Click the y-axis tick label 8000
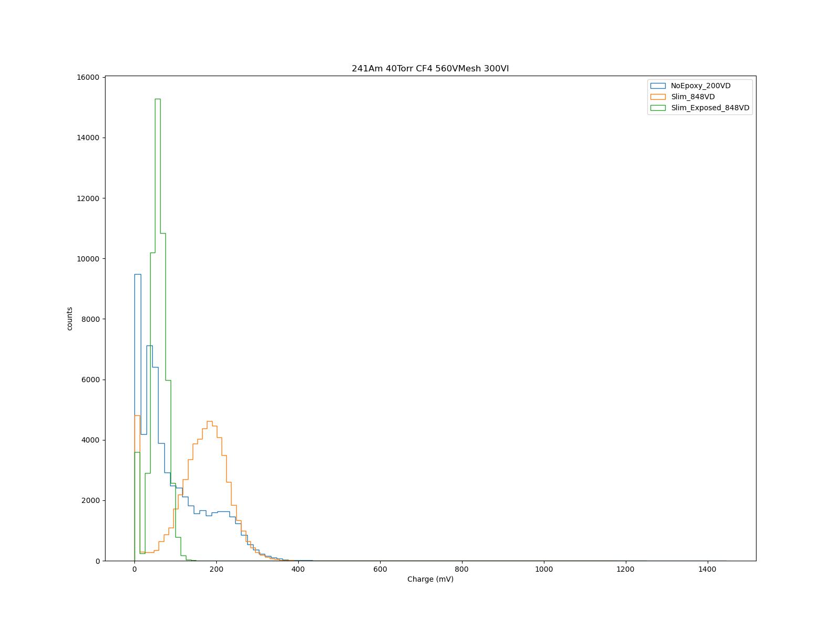 coord(90,319)
